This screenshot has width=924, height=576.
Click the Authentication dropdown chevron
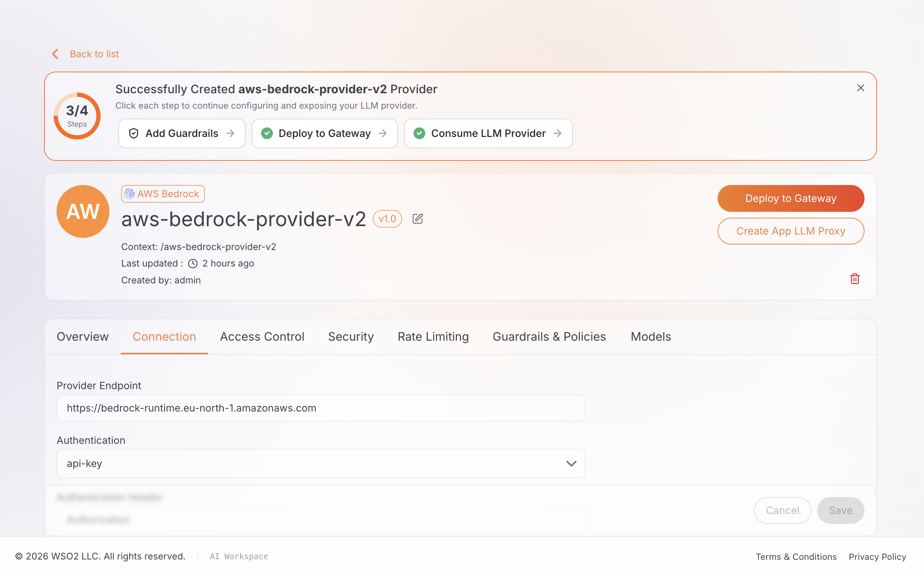pos(571,464)
